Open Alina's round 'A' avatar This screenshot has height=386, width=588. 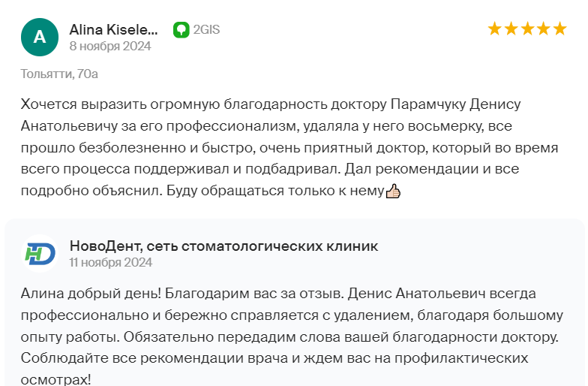point(40,38)
